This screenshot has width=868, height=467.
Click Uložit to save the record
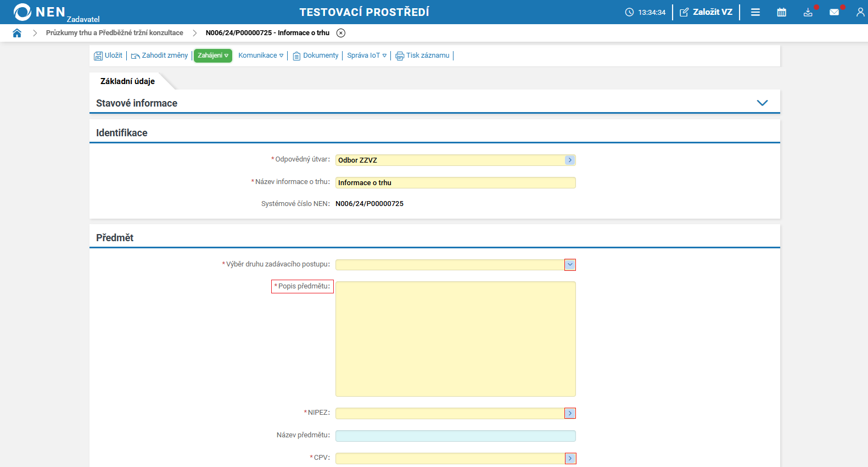(108, 55)
